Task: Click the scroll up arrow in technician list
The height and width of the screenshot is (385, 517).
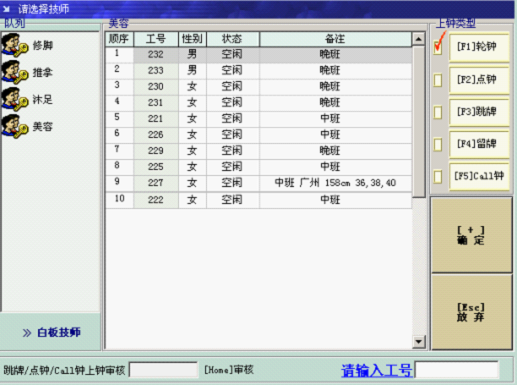Action: (x=418, y=39)
